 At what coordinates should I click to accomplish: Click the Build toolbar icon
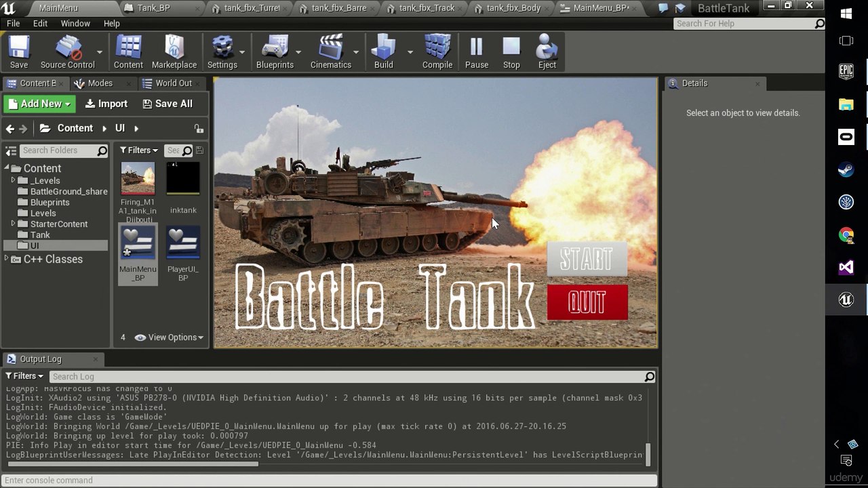(x=384, y=52)
